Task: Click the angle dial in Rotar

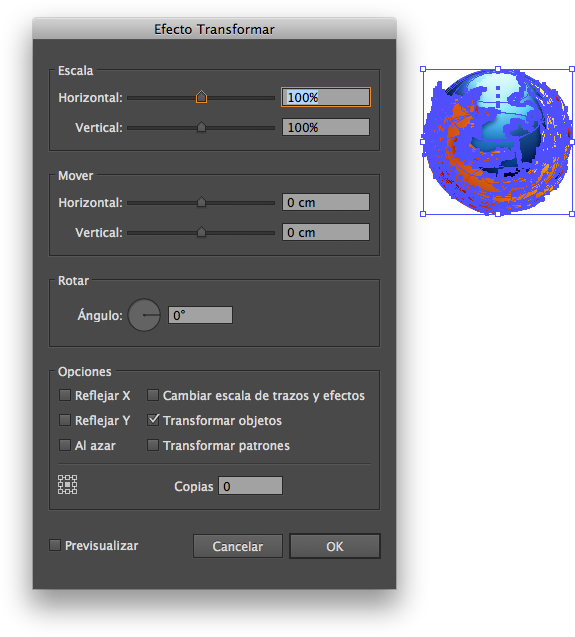Action: (x=144, y=315)
